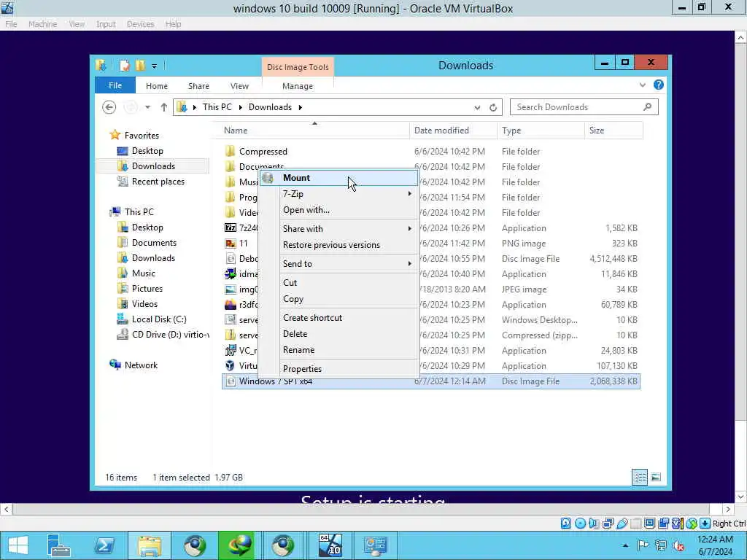Launch PowerShell from the guest taskbar
The image size is (747, 560).
pyautogui.click(x=104, y=545)
